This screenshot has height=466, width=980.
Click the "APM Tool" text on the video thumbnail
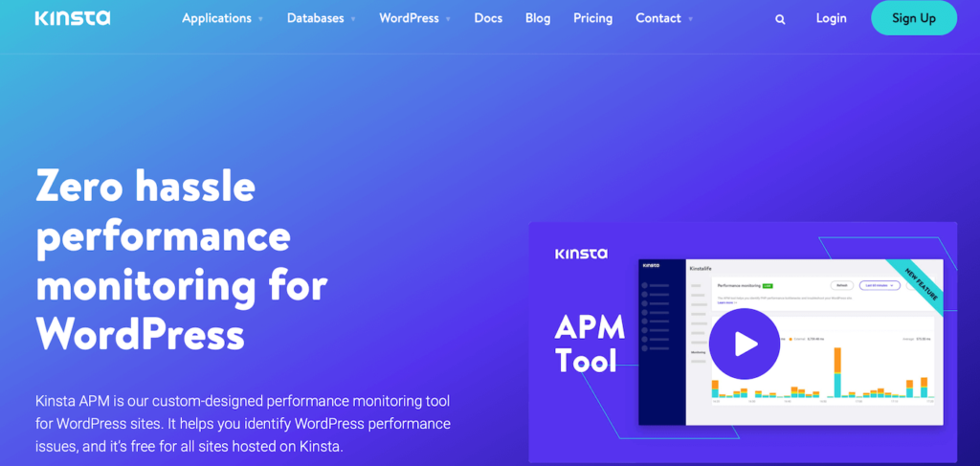click(590, 344)
